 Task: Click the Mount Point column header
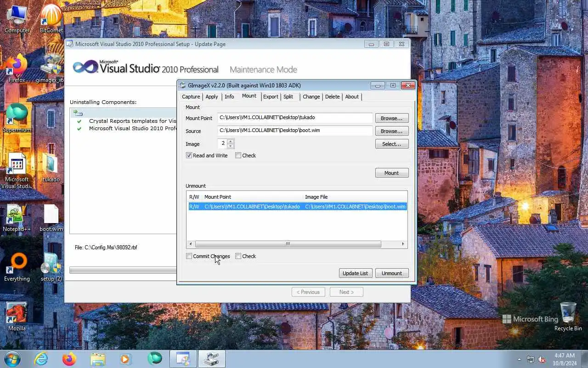[252, 197]
